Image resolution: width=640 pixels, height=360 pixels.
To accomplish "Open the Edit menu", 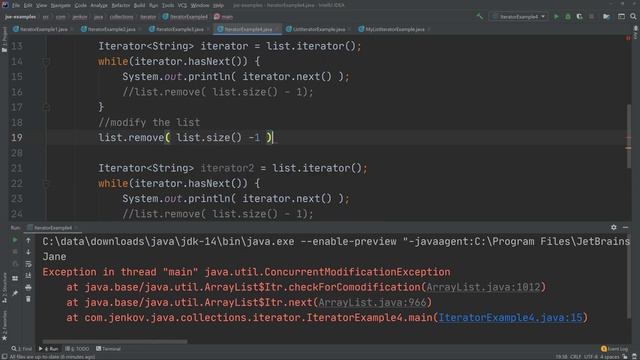I will click(x=28, y=5).
